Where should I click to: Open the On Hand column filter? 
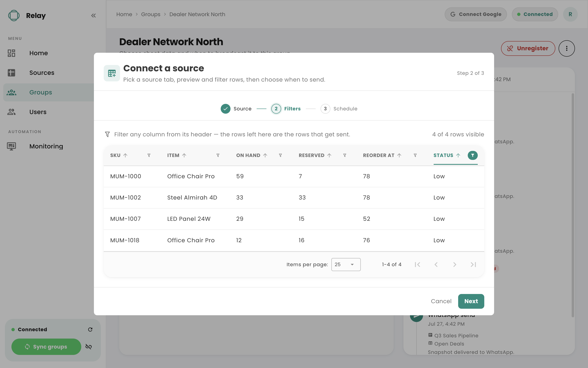coord(280,155)
